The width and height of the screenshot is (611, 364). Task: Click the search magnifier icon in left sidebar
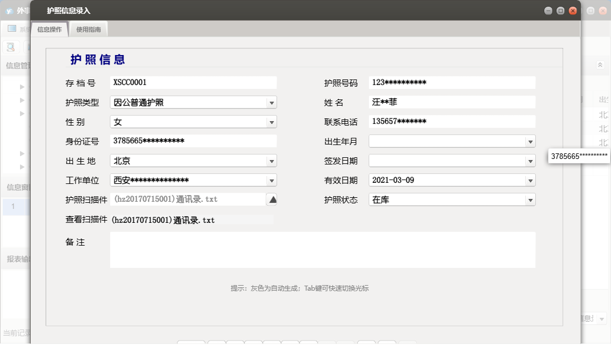pos(10,47)
